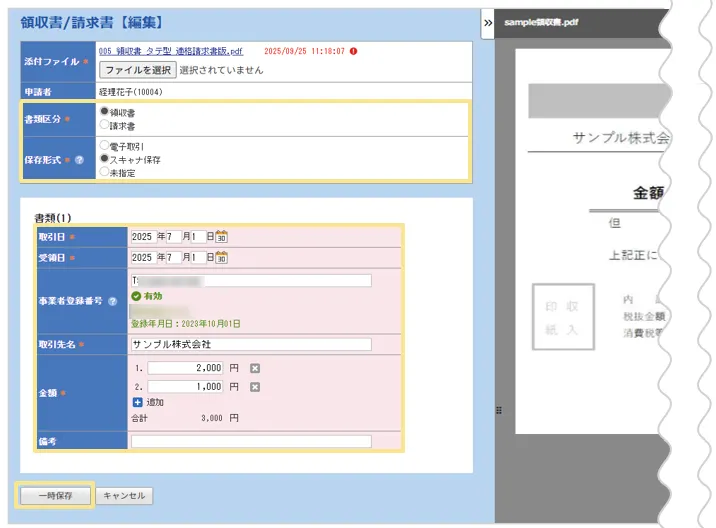The height and width of the screenshot is (528, 716).
Task: Click the red alert icon by timestamp
Action: pos(354,51)
